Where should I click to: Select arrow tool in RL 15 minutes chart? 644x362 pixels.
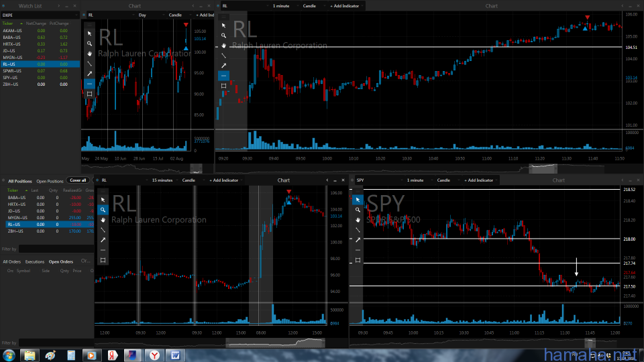(103, 240)
